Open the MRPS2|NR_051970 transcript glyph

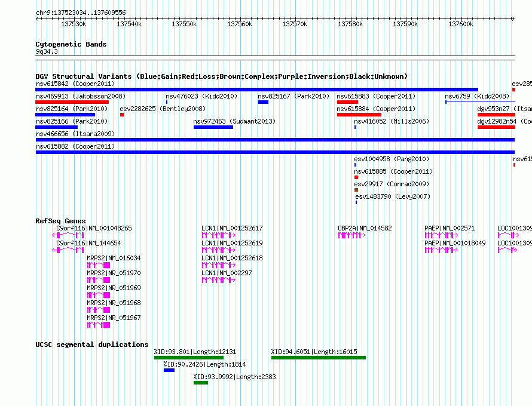(99, 280)
